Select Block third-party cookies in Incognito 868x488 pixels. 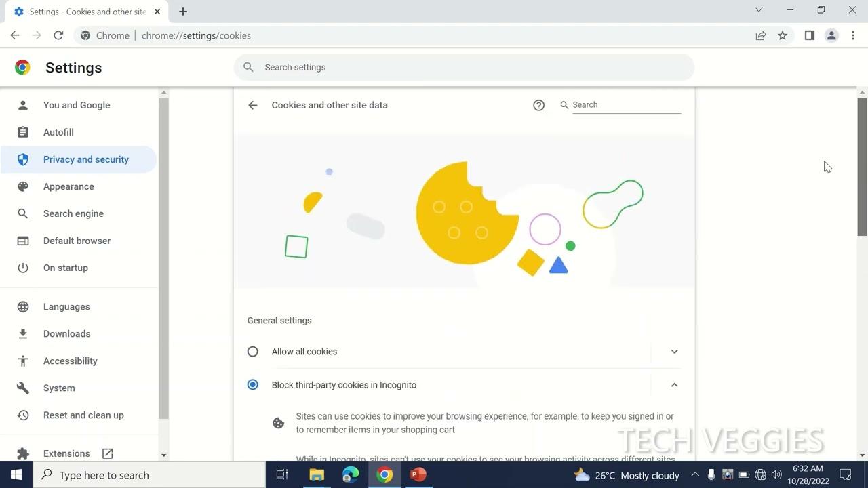pos(253,385)
